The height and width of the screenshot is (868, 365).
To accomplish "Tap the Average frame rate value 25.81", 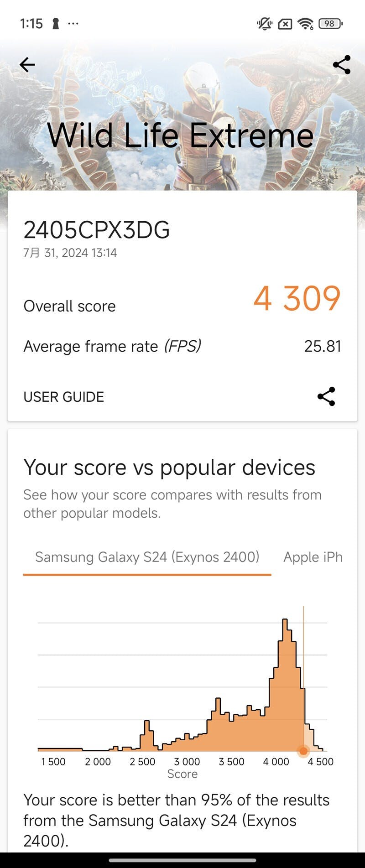I will [323, 346].
